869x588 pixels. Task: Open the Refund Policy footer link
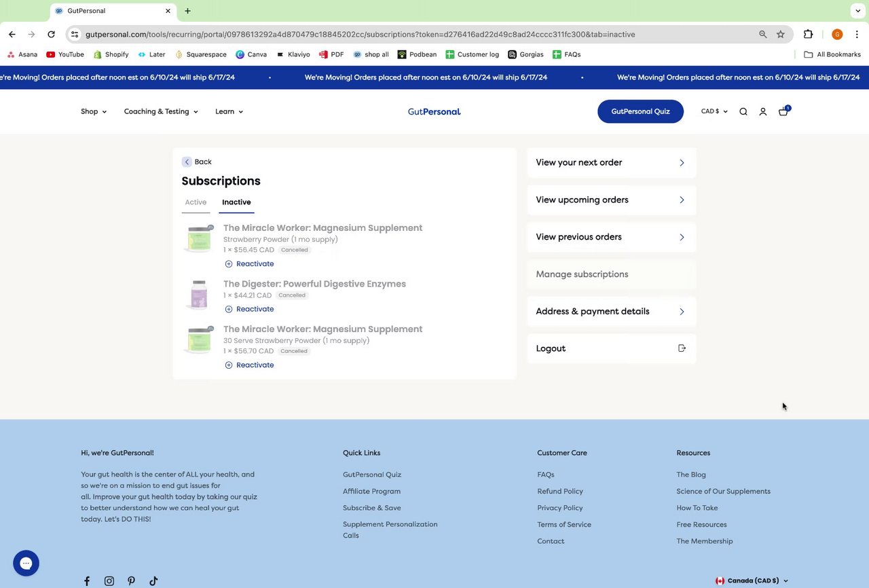tap(560, 492)
